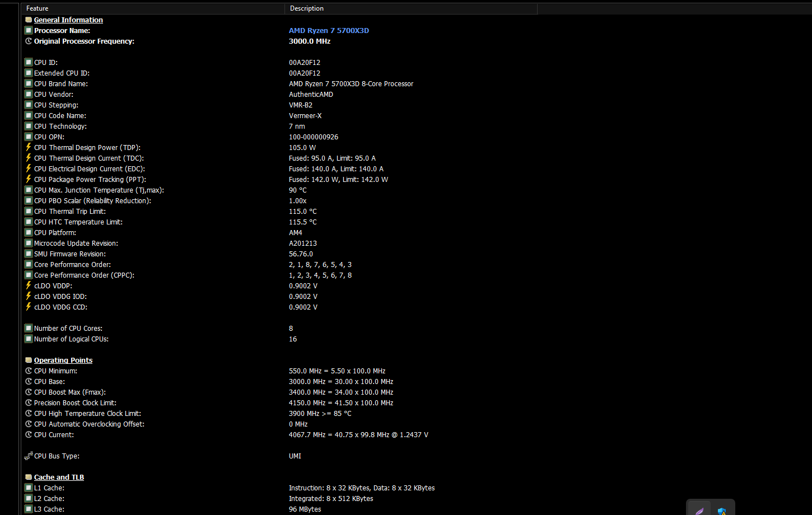The height and width of the screenshot is (515, 812).
Task: Click the clock icon beside CPU Current
Action: pyautogui.click(x=29, y=435)
